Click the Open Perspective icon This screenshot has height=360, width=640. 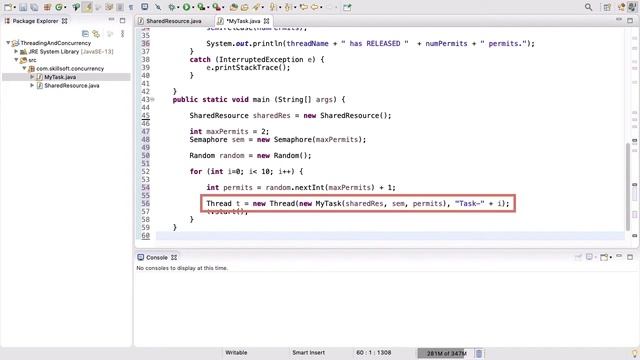pos(607,7)
